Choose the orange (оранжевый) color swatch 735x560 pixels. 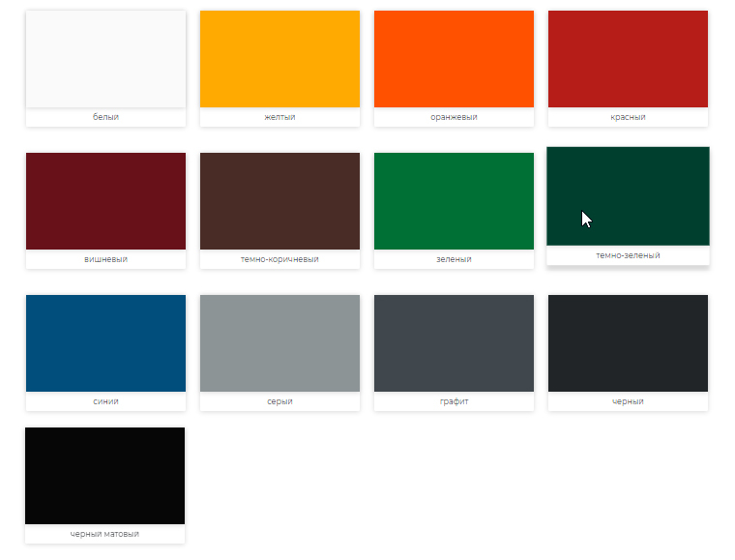[454, 59]
